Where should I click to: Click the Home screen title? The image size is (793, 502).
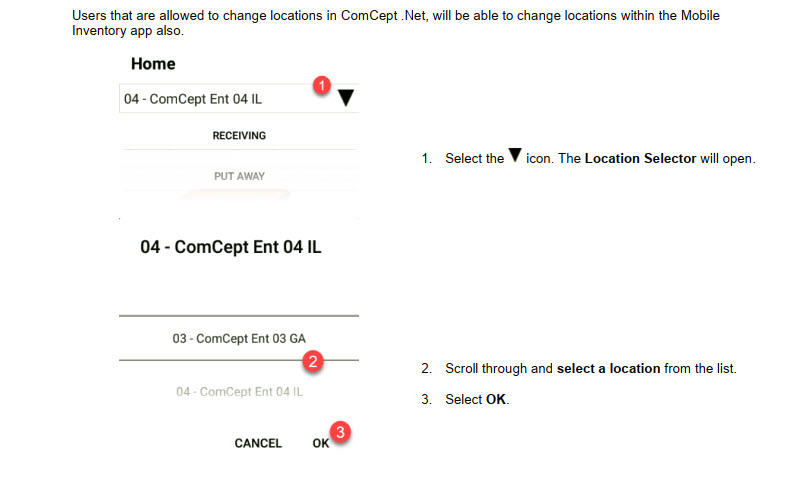pos(153,64)
